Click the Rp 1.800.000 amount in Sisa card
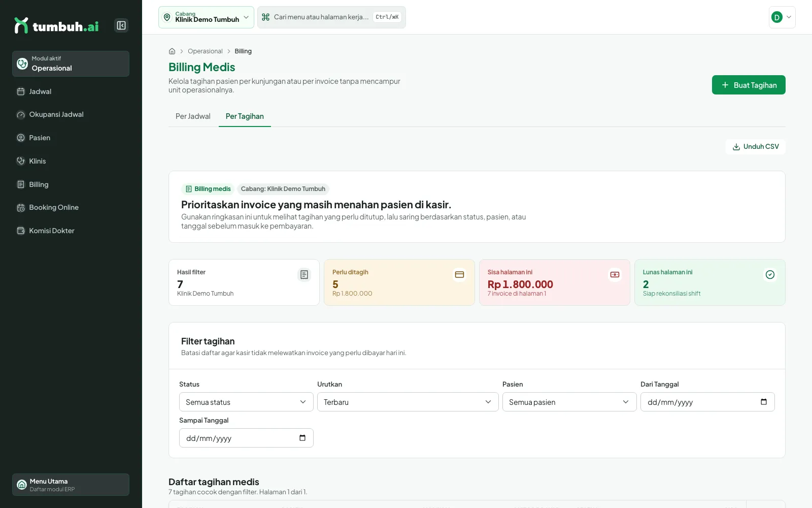The width and height of the screenshot is (812, 508). coord(520,284)
